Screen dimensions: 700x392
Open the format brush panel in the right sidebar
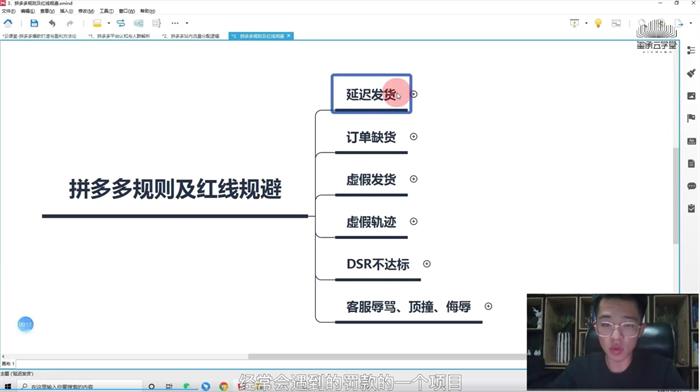(x=692, y=73)
